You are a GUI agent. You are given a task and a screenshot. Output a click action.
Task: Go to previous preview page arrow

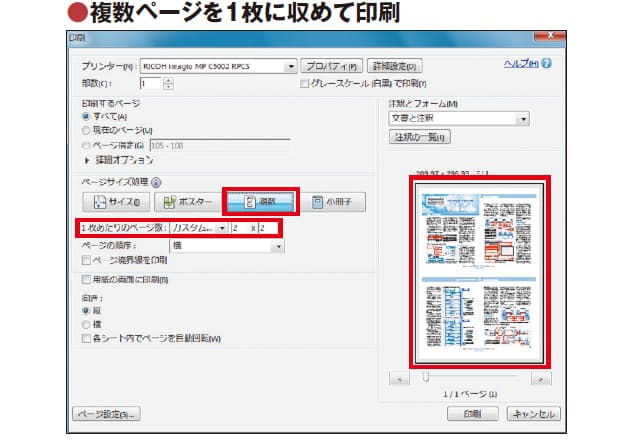(399, 380)
